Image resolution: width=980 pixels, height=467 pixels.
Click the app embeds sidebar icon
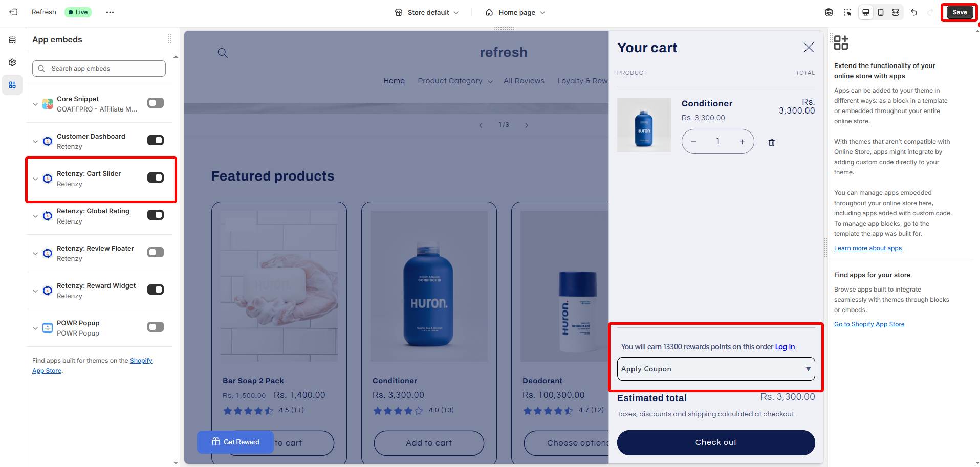click(x=12, y=85)
